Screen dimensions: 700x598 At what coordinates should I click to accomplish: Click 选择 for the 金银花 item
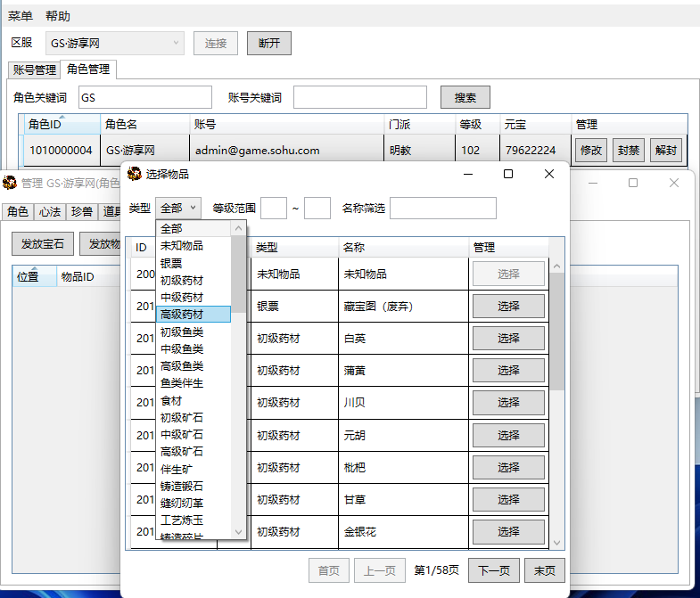click(508, 532)
